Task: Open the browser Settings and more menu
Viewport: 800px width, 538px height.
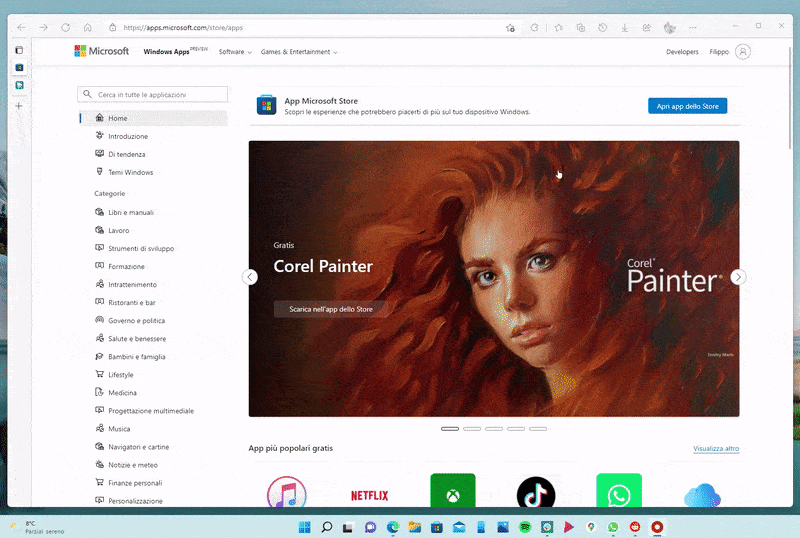Action: 692,28
